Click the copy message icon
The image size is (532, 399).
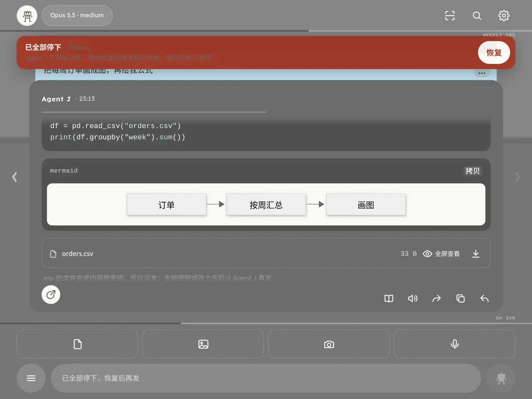click(461, 299)
